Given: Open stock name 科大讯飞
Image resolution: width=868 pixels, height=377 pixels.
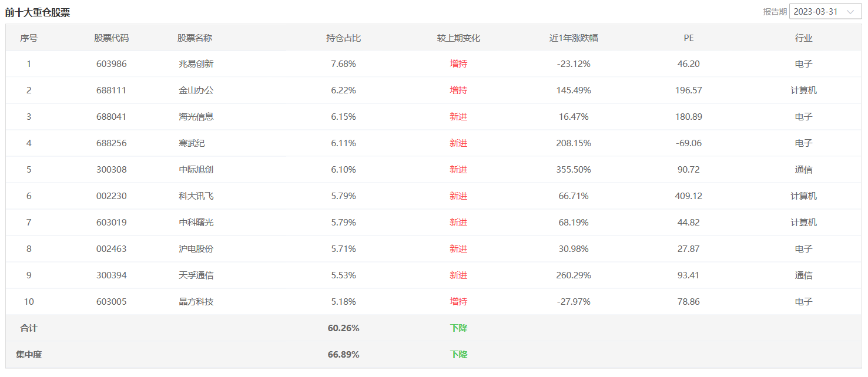Looking at the screenshot, I should tap(196, 196).
